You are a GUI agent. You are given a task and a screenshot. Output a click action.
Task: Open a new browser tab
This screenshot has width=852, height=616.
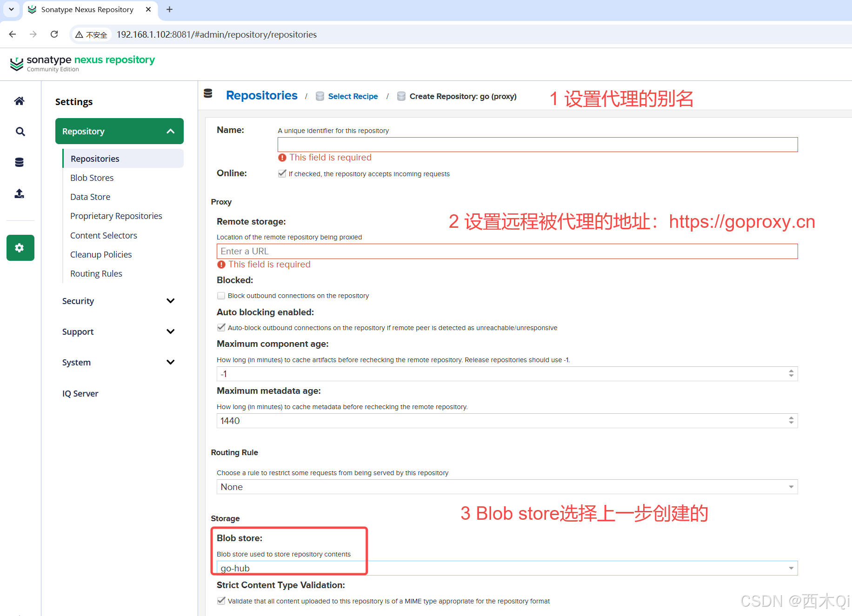(x=170, y=9)
